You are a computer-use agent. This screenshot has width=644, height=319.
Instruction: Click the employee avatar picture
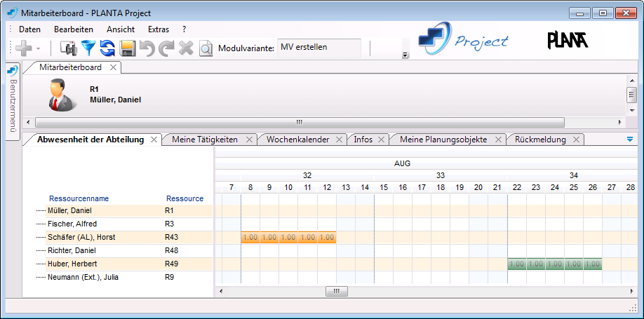tap(62, 95)
